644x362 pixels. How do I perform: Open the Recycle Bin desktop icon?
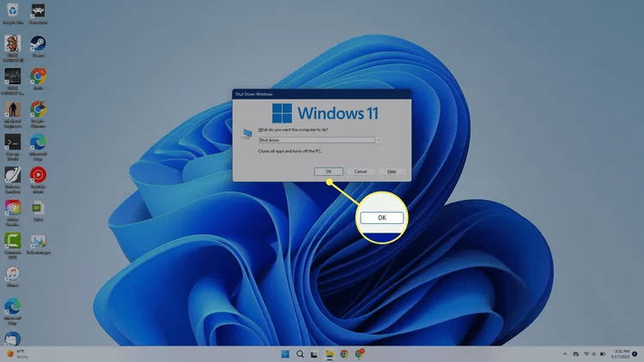[x=13, y=14]
